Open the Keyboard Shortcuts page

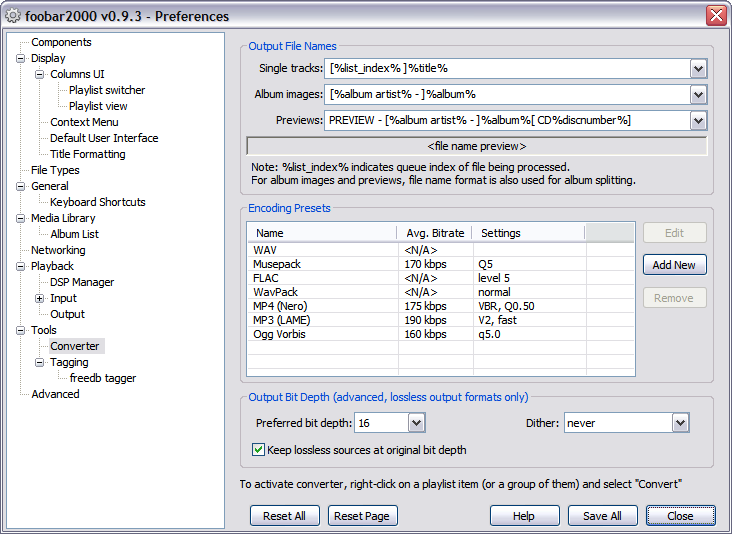[98, 202]
